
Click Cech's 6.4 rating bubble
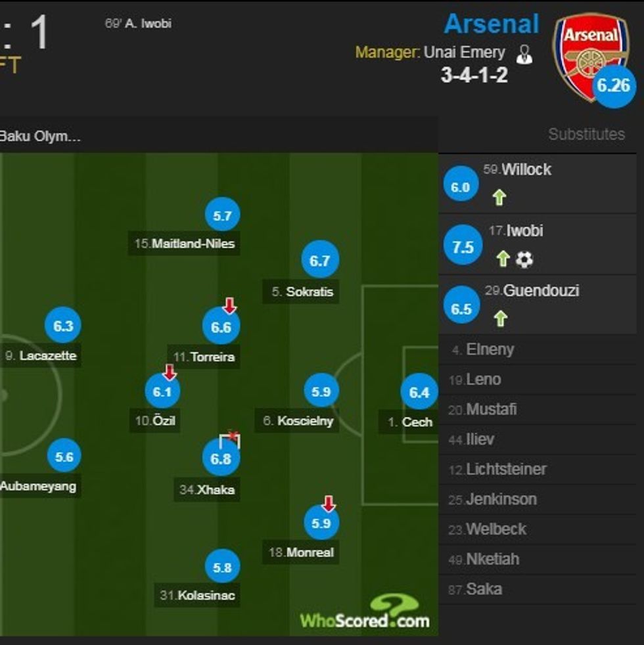pyautogui.click(x=419, y=393)
